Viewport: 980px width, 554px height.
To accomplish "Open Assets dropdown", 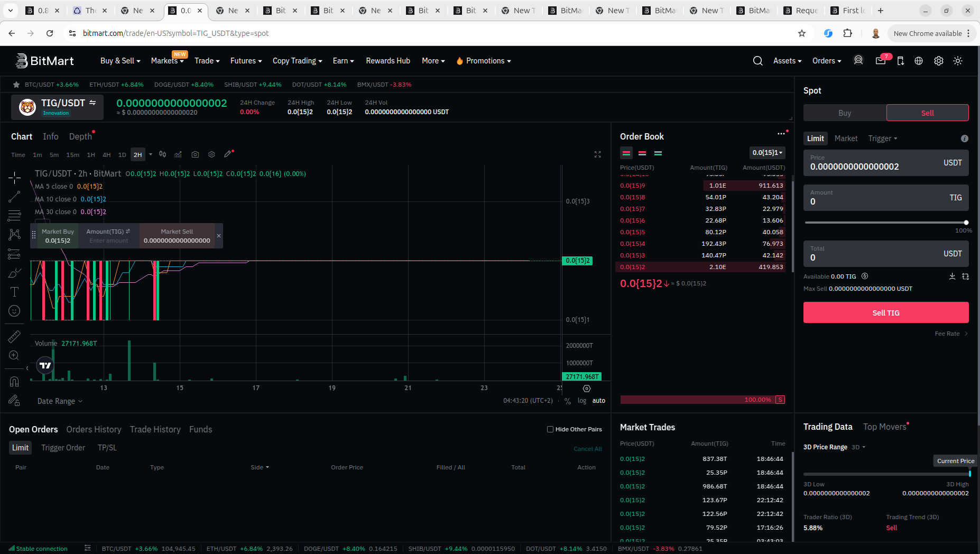I will pos(787,61).
